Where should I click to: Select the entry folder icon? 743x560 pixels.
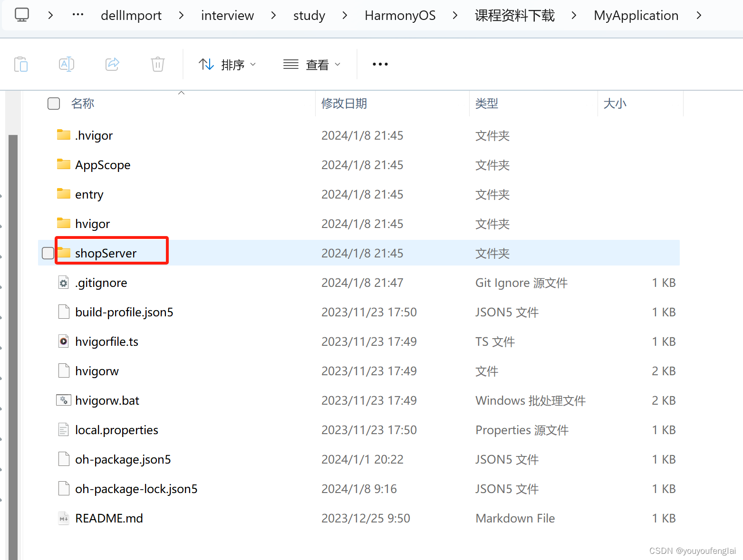pos(64,194)
